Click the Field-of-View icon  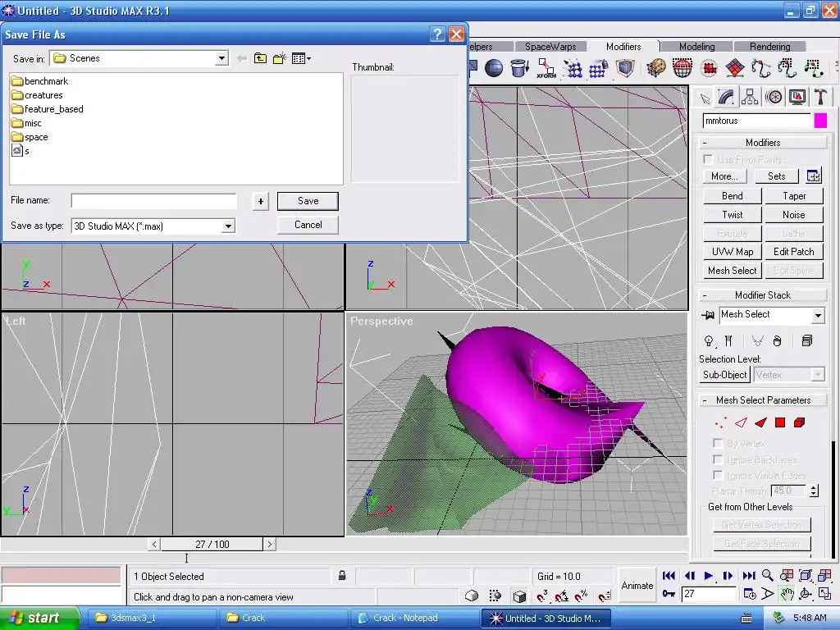(768, 594)
